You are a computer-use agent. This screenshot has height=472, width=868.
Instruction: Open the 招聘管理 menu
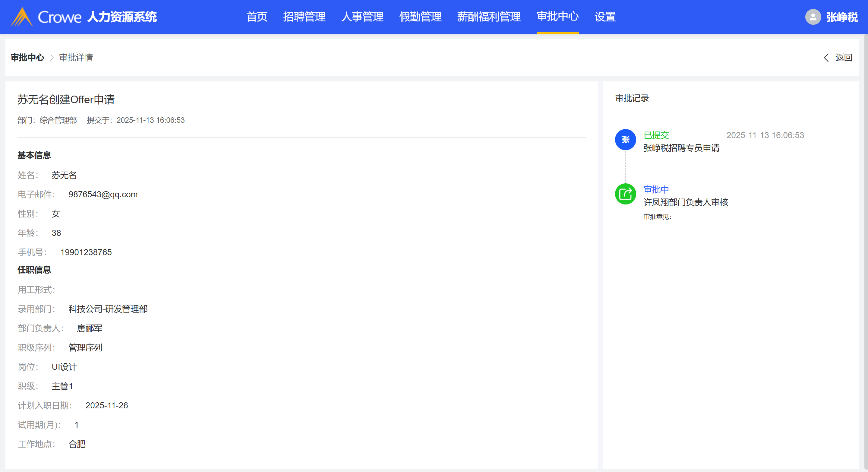pos(304,17)
